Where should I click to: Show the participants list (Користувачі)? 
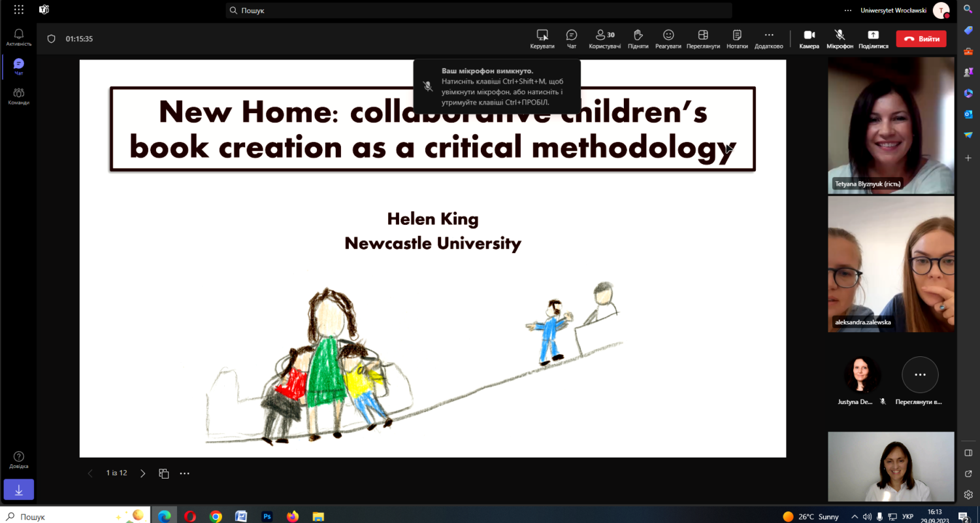(x=604, y=39)
